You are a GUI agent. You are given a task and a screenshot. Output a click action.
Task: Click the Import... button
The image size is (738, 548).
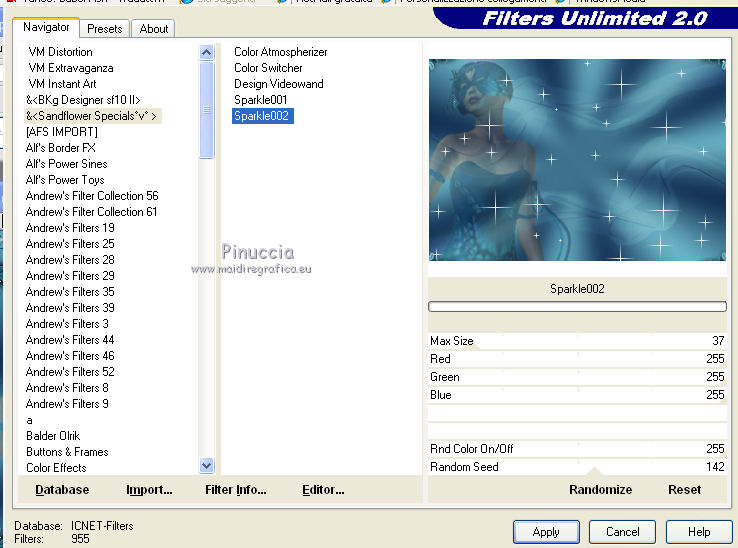(x=149, y=490)
